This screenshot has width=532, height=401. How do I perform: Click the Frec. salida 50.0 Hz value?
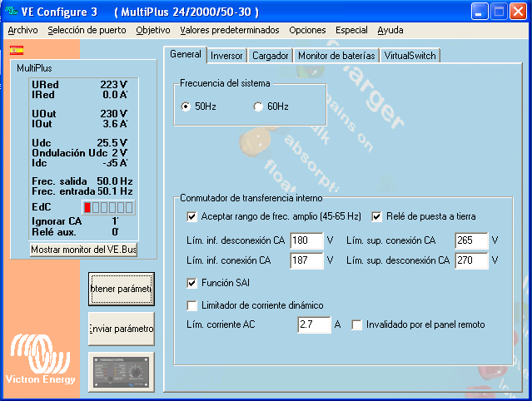pos(115,181)
